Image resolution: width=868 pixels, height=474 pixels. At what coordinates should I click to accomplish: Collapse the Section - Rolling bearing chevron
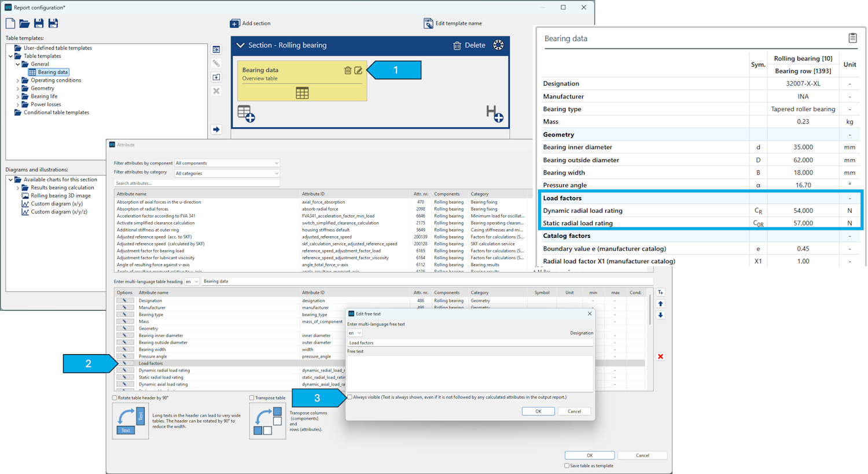pyautogui.click(x=240, y=45)
